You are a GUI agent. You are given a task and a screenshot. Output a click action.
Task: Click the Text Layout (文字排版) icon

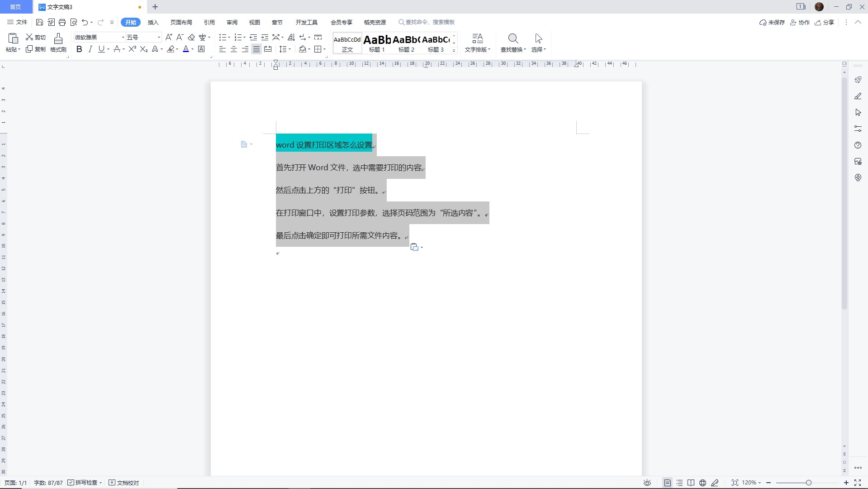(x=477, y=39)
